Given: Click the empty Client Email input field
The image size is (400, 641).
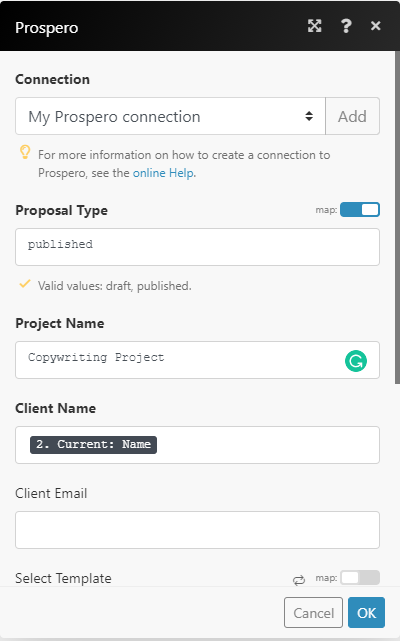Looking at the screenshot, I should click(198, 530).
